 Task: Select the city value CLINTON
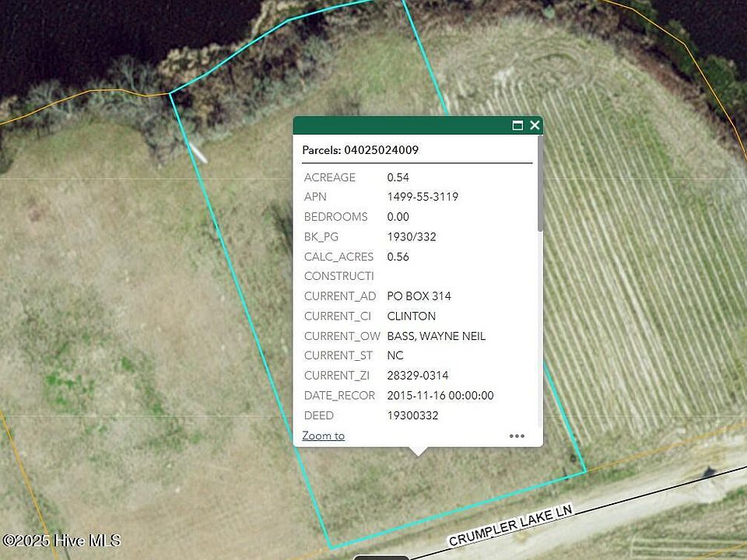click(411, 316)
